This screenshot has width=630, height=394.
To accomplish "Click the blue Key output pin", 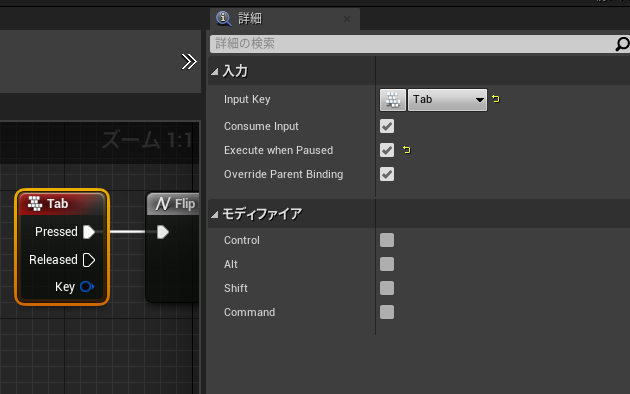I will [x=87, y=287].
